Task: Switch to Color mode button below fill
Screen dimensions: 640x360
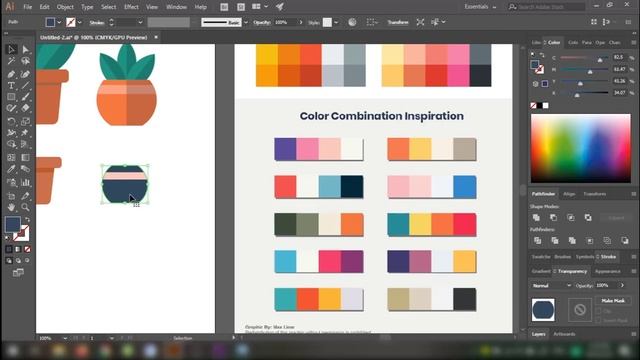Action: [9, 249]
